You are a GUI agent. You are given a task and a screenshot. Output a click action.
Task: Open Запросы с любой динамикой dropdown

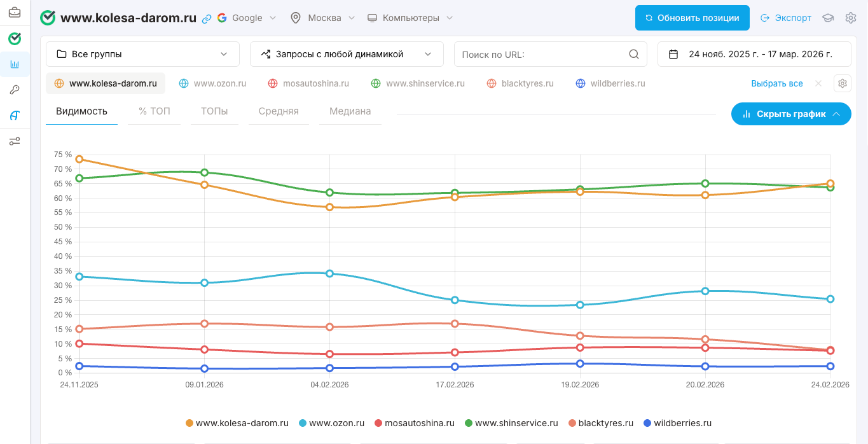(347, 54)
